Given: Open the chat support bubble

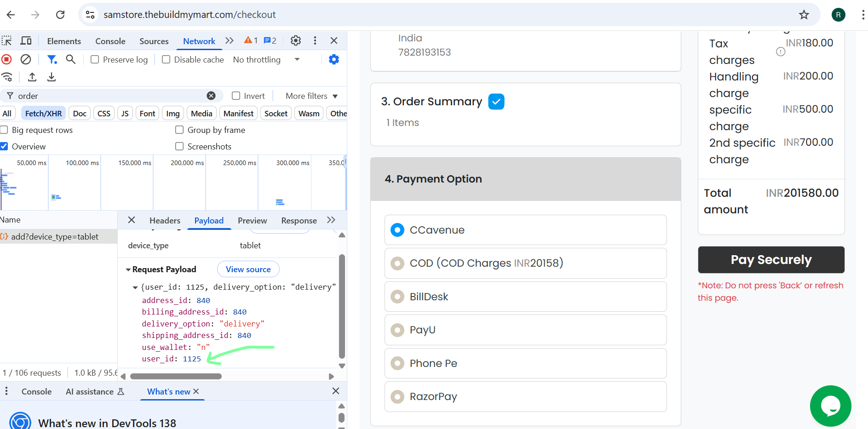Looking at the screenshot, I should click(830, 406).
